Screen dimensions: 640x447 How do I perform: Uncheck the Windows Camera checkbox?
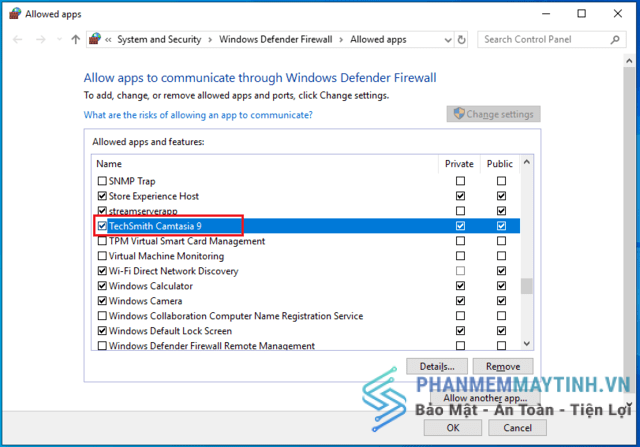[102, 301]
